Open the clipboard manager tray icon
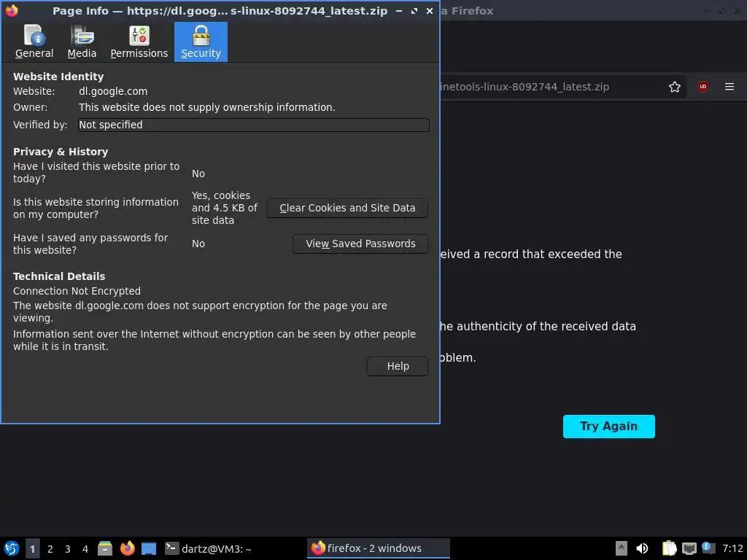The height and width of the screenshot is (560, 747). click(670, 548)
